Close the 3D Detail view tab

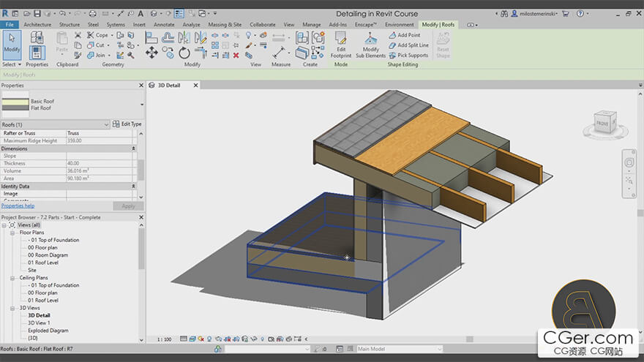click(196, 86)
